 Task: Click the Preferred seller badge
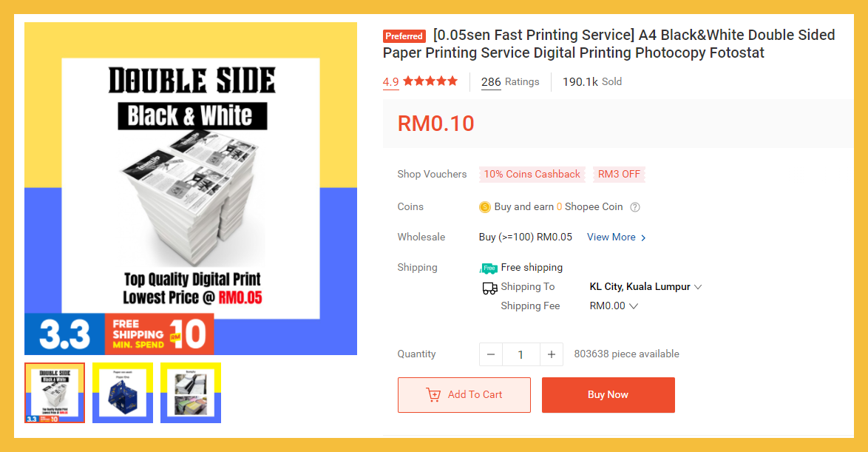[404, 36]
